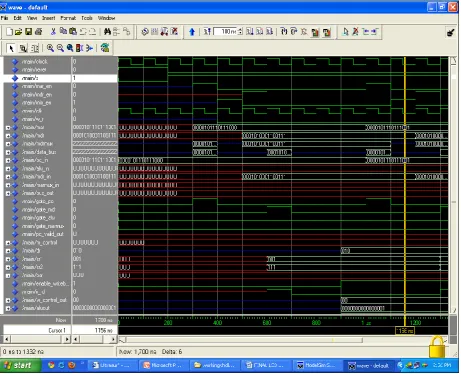Click the Copy toolbar icon
The height and width of the screenshot is (374, 461).
63,31
